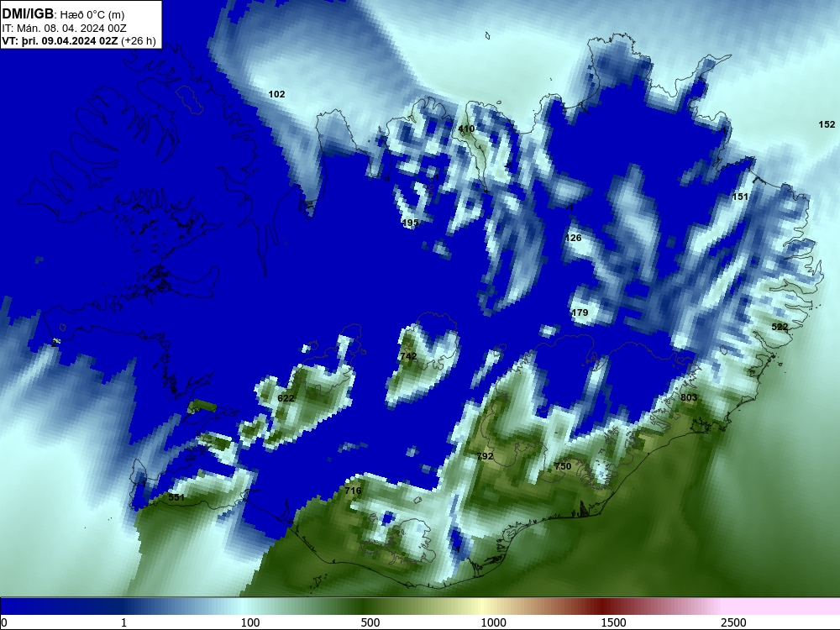Click the map value 803

coord(689,397)
